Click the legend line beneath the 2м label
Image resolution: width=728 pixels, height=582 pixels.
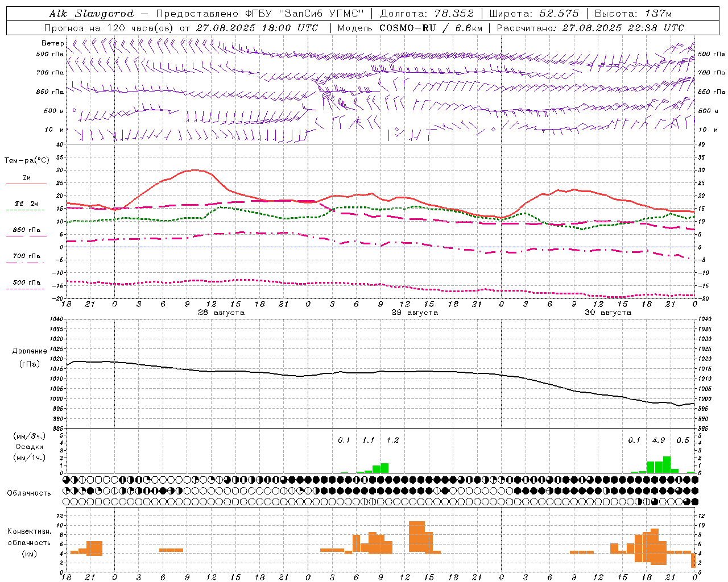(x=26, y=184)
